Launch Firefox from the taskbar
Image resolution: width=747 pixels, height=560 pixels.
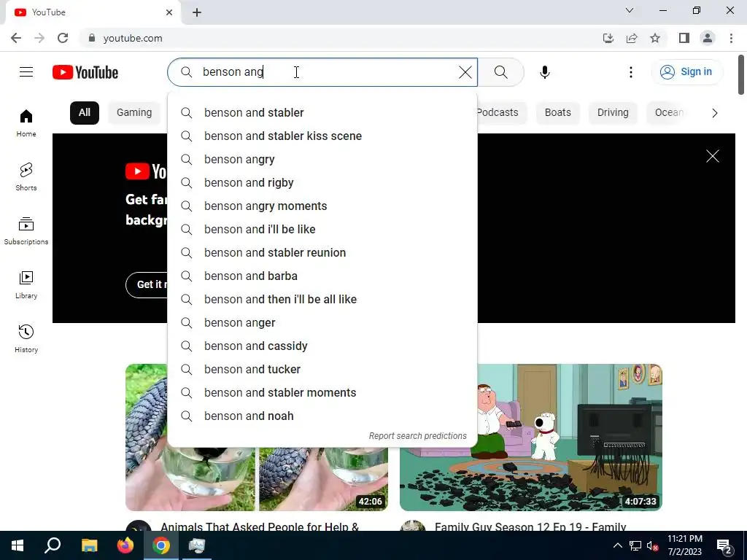tap(125, 545)
